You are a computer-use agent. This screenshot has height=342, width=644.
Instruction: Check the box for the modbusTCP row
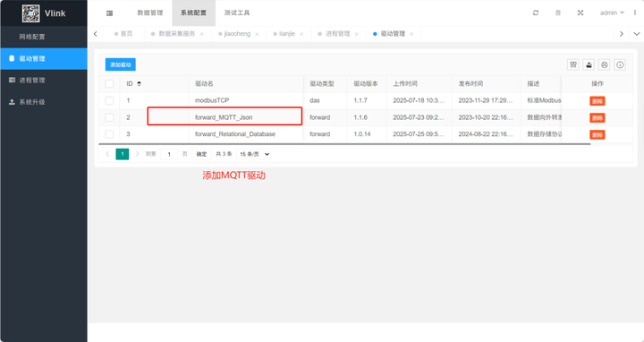(109, 100)
